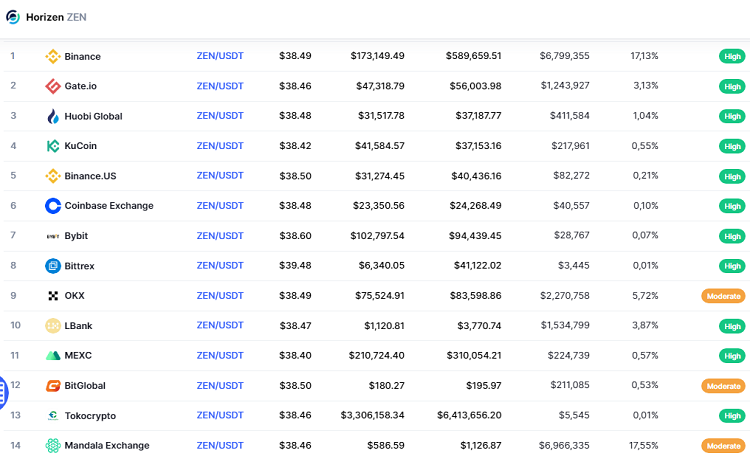
Task: Click the KuCoin logo icon
Action: [53, 146]
